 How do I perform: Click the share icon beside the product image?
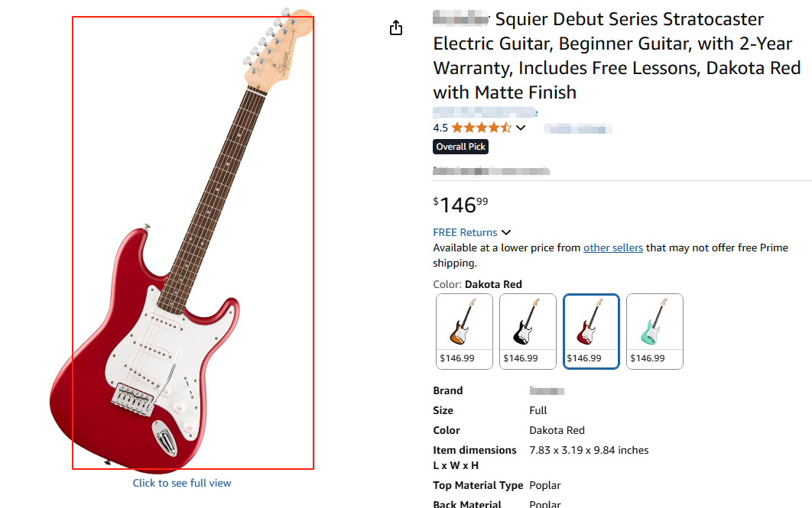(x=395, y=28)
